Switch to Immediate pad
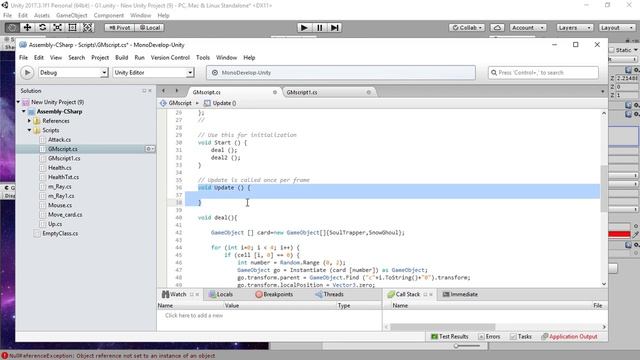Viewport: 640px width, 360px height. [x=460, y=294]
